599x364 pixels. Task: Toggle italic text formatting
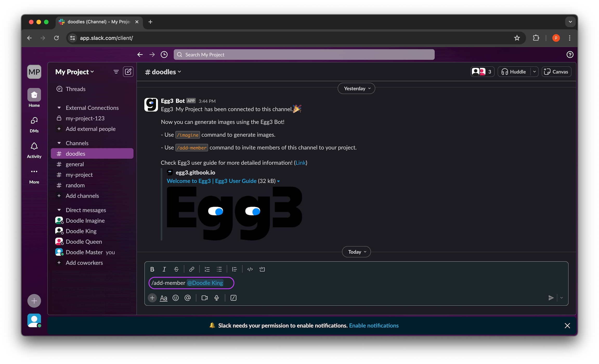click(x=164, y=269)
